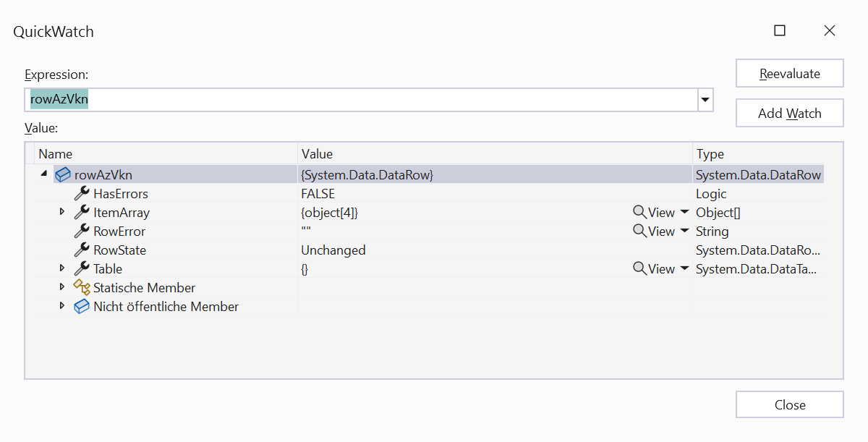Expand the Table node
Screen dimensions: 868x442
click(62, 268)
